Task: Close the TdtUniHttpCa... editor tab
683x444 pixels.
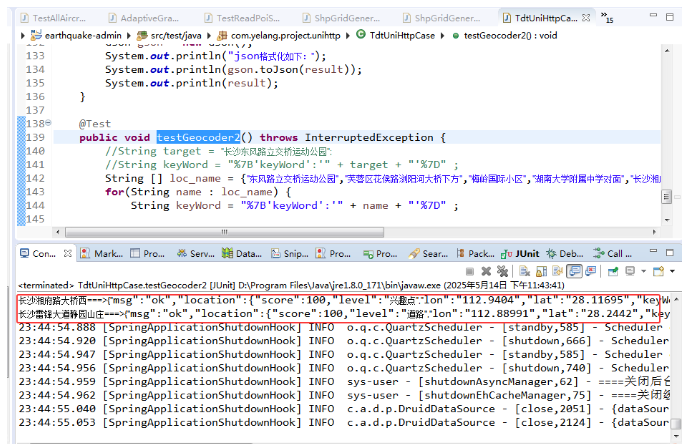Action: tap(586, 18)
